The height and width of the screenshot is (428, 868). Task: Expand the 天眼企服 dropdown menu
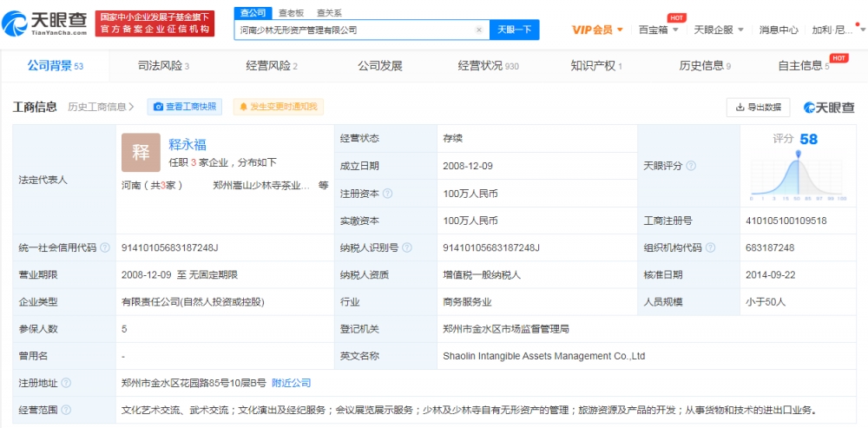tap(719, 30)
